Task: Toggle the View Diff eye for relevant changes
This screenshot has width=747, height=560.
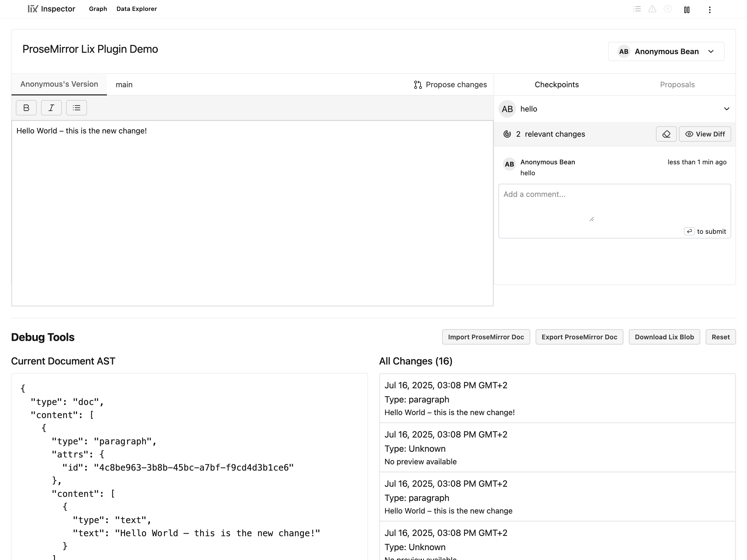Action: click(x=705, y=134)
